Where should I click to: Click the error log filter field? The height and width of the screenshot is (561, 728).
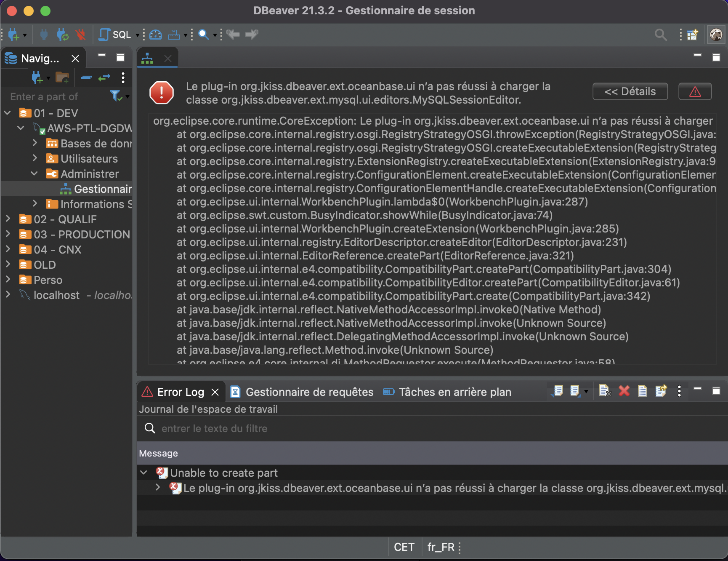point(295,428)
